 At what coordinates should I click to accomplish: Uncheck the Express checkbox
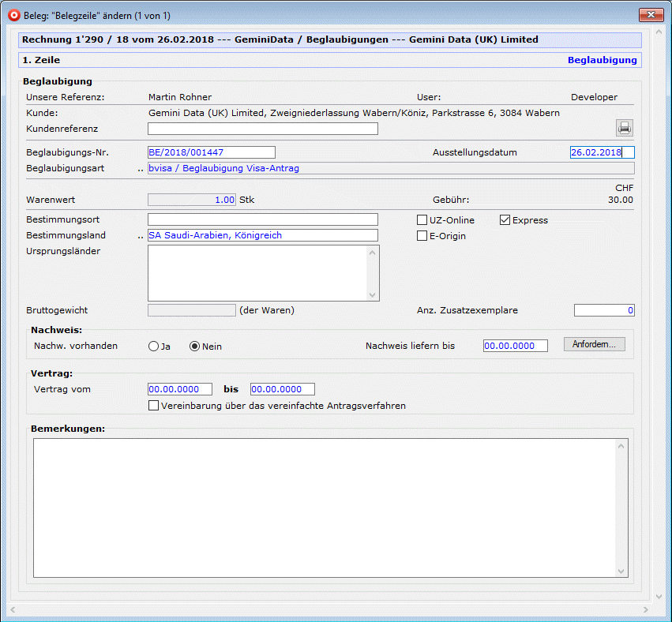click(x=505, y=220)
